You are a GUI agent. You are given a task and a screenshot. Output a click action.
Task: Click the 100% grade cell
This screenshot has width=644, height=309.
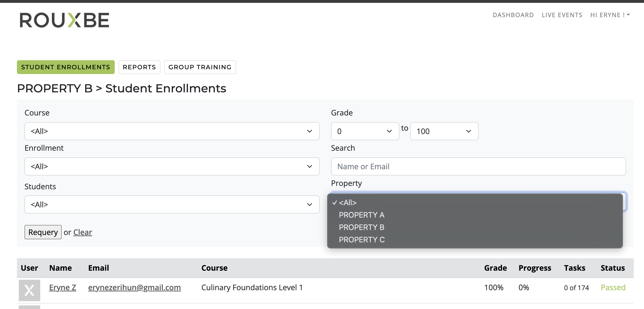point(494,287)
